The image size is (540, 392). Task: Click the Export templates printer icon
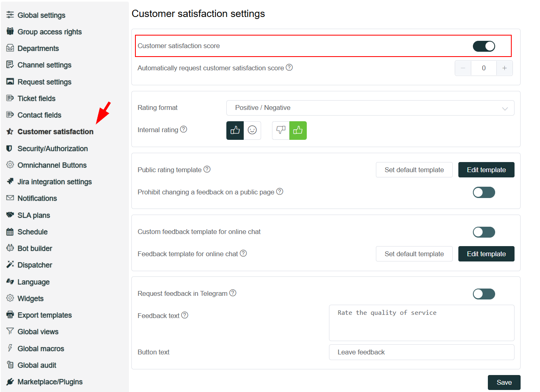coord(10,315)
